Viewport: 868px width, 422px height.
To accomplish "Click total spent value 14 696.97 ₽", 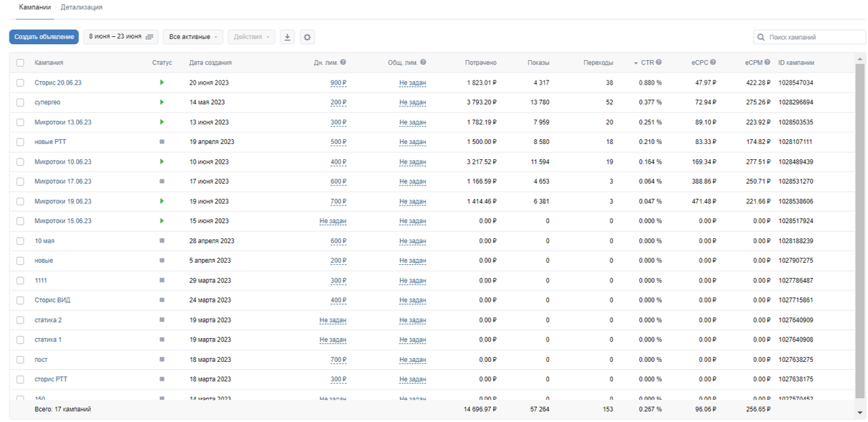I will 480,409.
